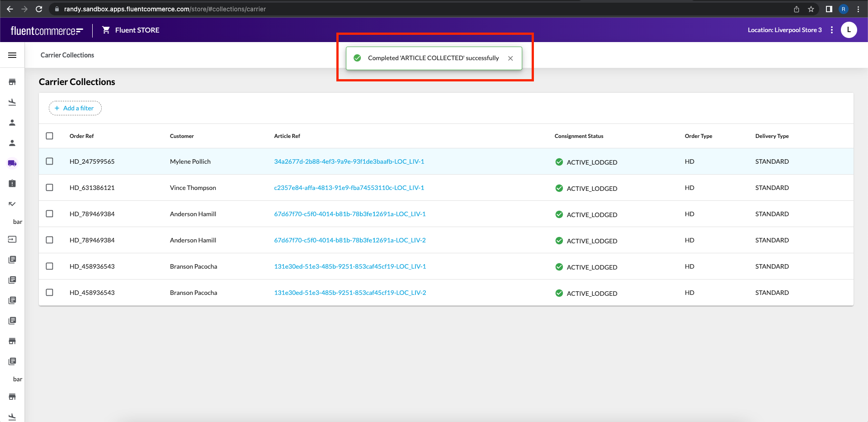The height and width of the screenshot is (422, 868).
Task: Select the Consignment Status column header
Action: (x=579, y=136)
